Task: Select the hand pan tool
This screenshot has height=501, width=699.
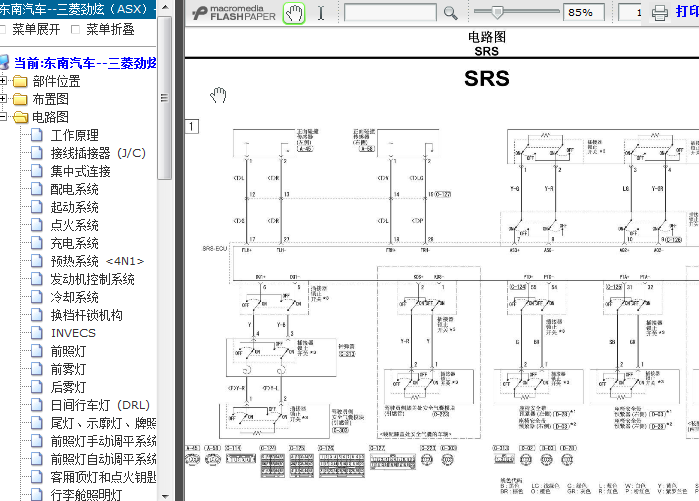Action: pyautogui.click(x=294, y=13)
